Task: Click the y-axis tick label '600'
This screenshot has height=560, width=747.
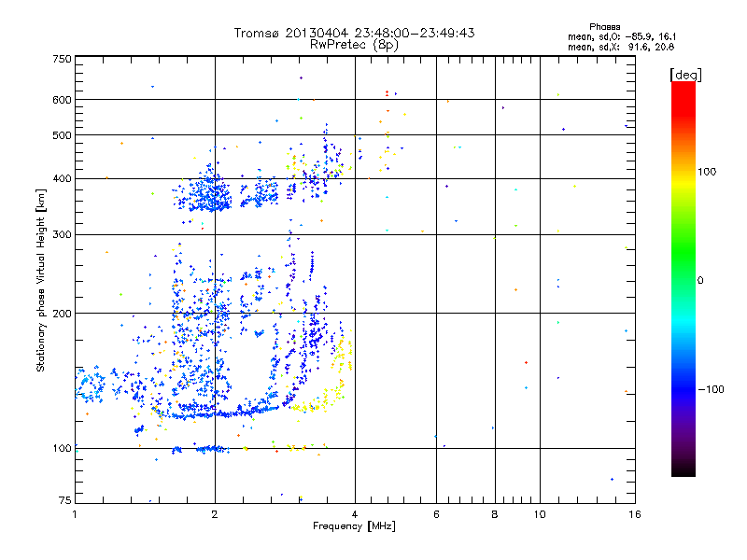Action: pyautogui.click(x=62, y=100)
